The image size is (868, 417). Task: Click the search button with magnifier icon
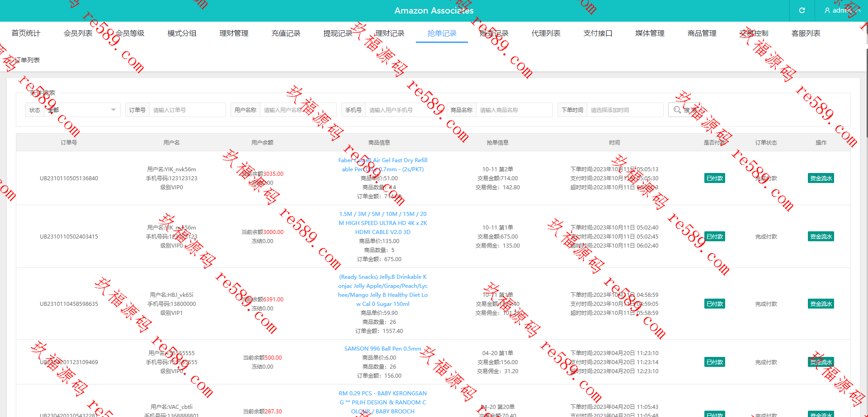point(685,110)
